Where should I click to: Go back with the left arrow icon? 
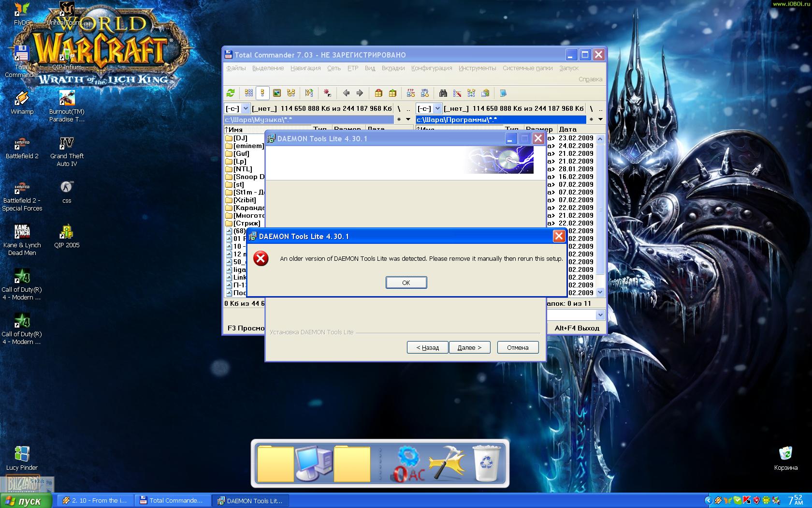coord(346,93)
